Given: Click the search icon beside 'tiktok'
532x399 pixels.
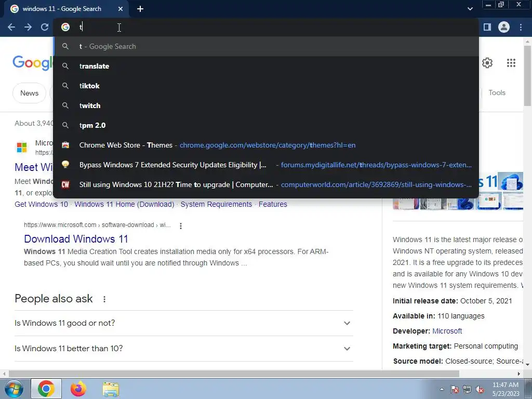Looking at the screenshot, I should click(x=65, y=86).
